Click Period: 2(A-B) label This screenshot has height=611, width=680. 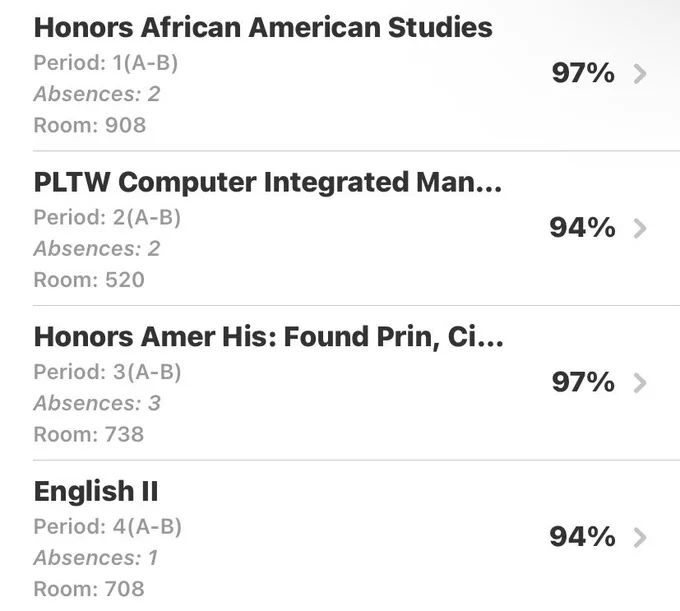107,218
